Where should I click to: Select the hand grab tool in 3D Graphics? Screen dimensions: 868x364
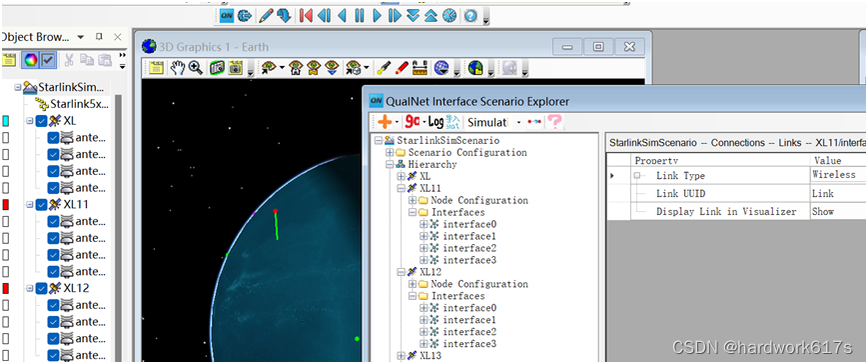[177, 68]
